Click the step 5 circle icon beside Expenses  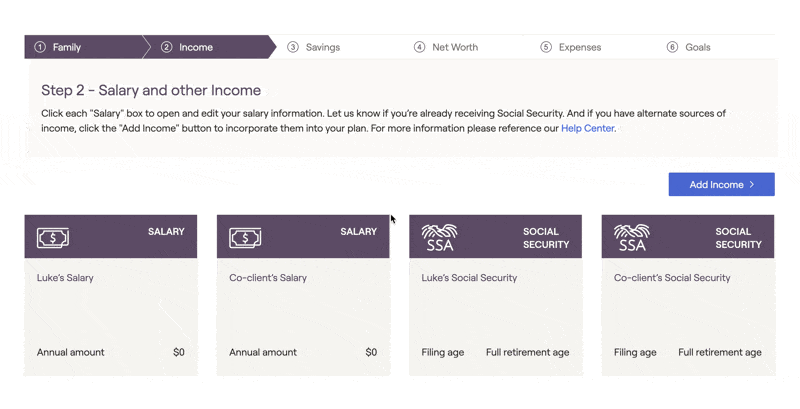tap(546, 47)
